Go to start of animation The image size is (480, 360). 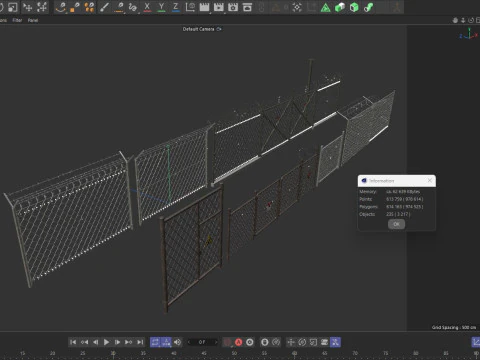click(x=73, y=342)
